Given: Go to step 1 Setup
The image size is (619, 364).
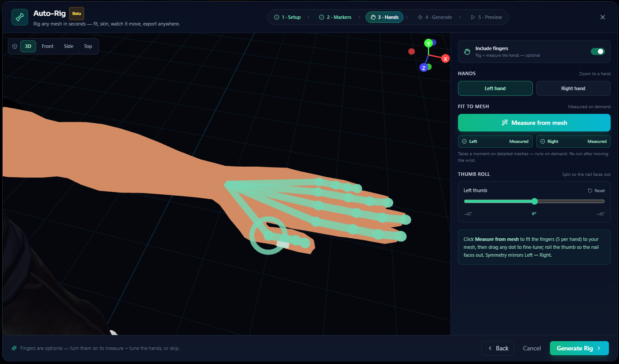Looking at the screenshot, I should 287,17.
